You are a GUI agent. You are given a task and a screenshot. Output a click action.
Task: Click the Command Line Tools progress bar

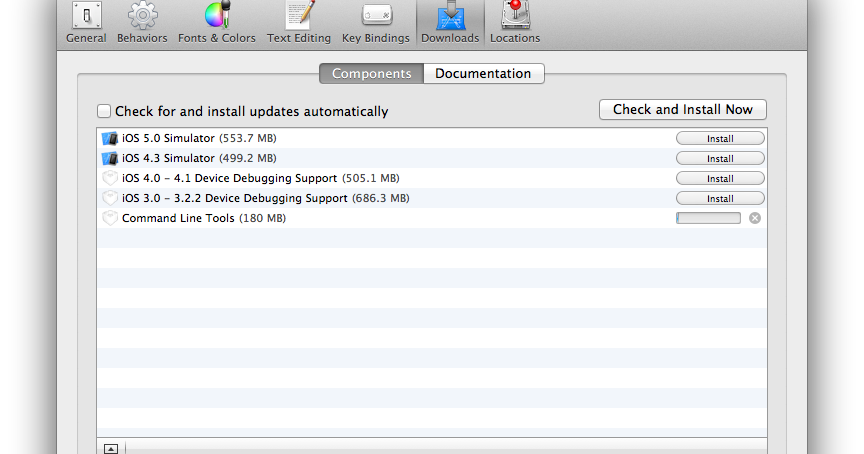pyautogui.click(x=709, y=218)
